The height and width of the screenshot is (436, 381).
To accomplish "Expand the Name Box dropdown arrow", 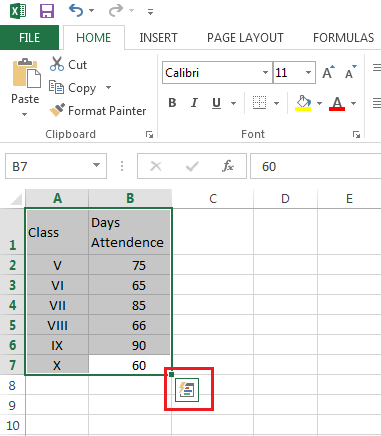I will point(96,165).
